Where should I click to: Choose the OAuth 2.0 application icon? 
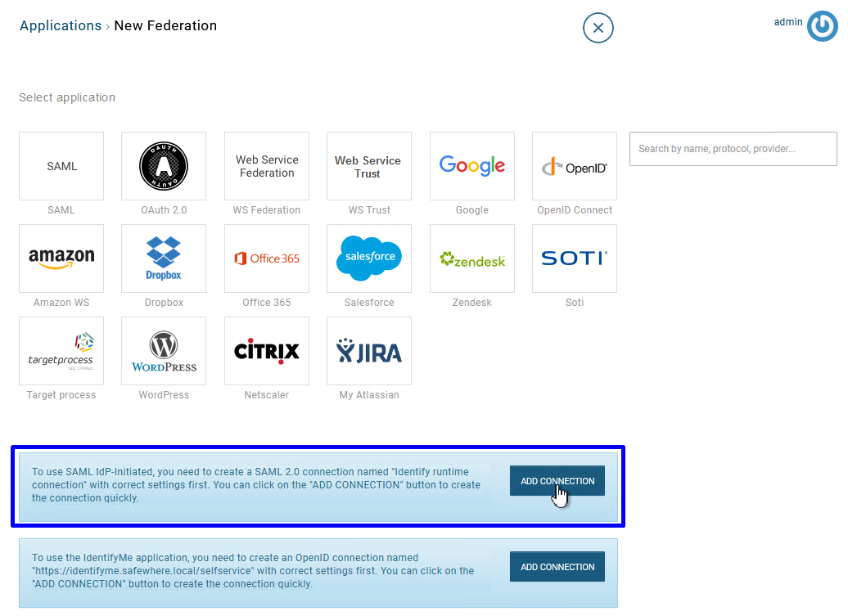164,166
